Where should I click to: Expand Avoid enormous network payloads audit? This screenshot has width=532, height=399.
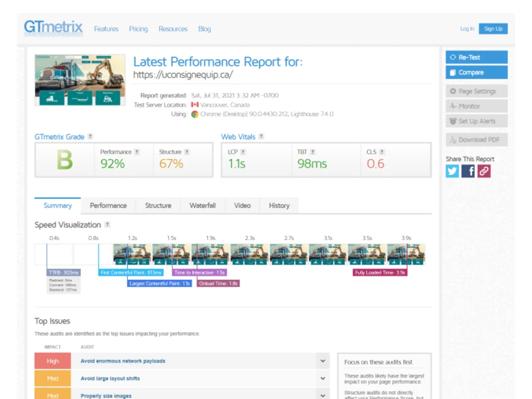(x=323, y=361)
